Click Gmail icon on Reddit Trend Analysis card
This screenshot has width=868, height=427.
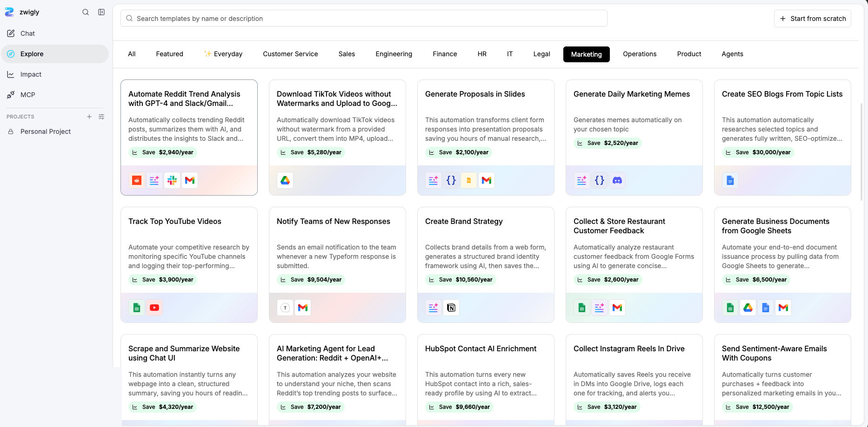[190, 180]
